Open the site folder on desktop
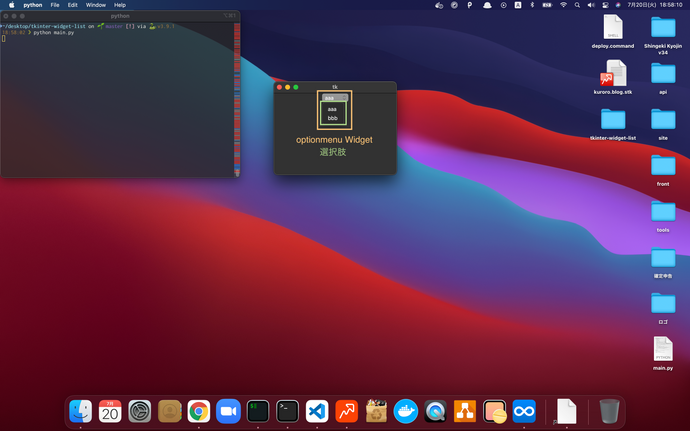The height and width of the screenshot is (431, 690). coord(663,124)
